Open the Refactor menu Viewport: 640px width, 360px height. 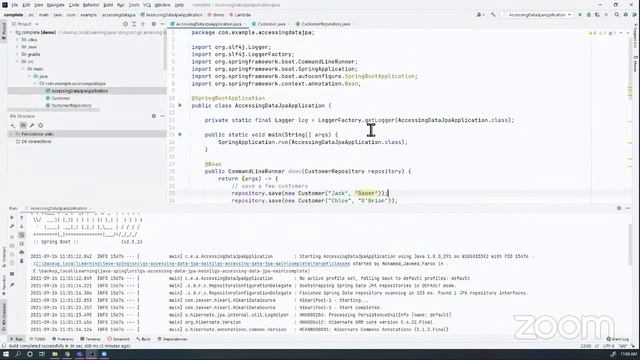pyautogui.click(x=91, y=5)
